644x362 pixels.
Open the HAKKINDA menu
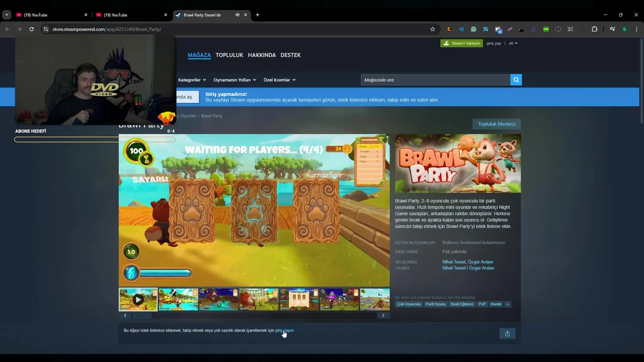click(262, 55)
